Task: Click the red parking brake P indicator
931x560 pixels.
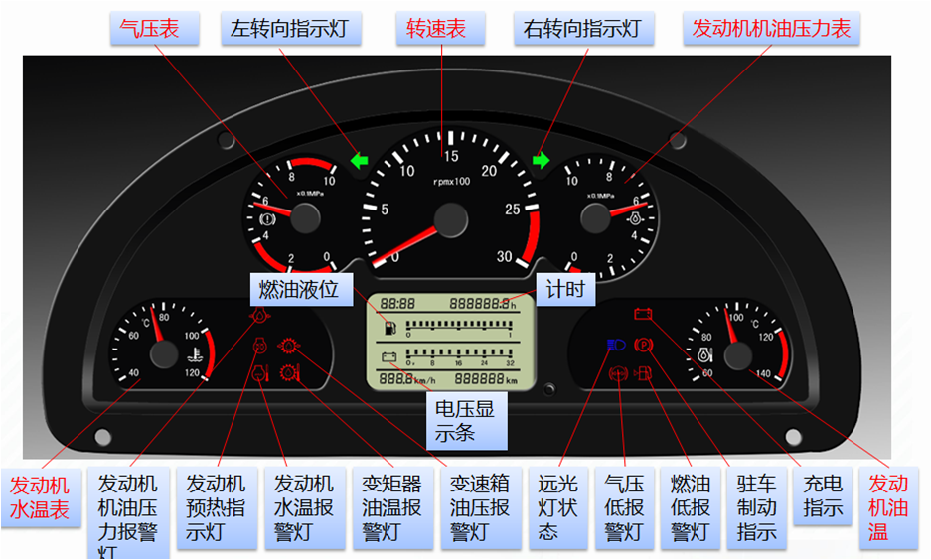Action: click(x=643, y=347)
